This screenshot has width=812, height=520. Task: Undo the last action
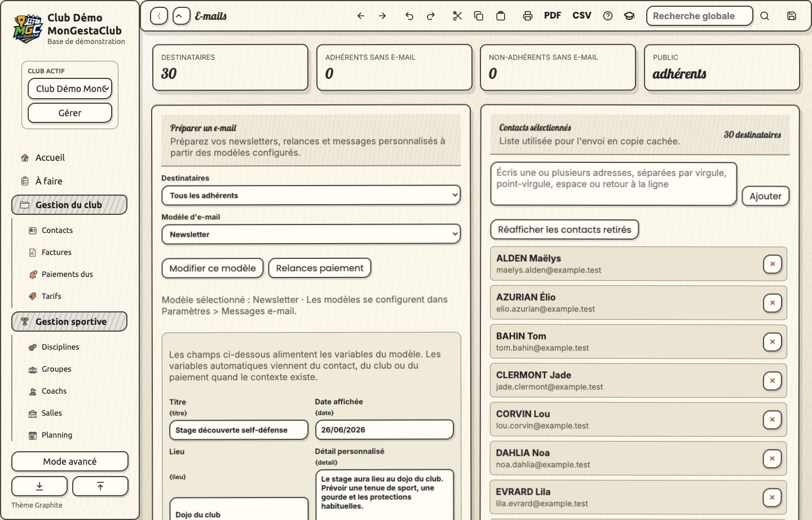click(x=409, y=16)
